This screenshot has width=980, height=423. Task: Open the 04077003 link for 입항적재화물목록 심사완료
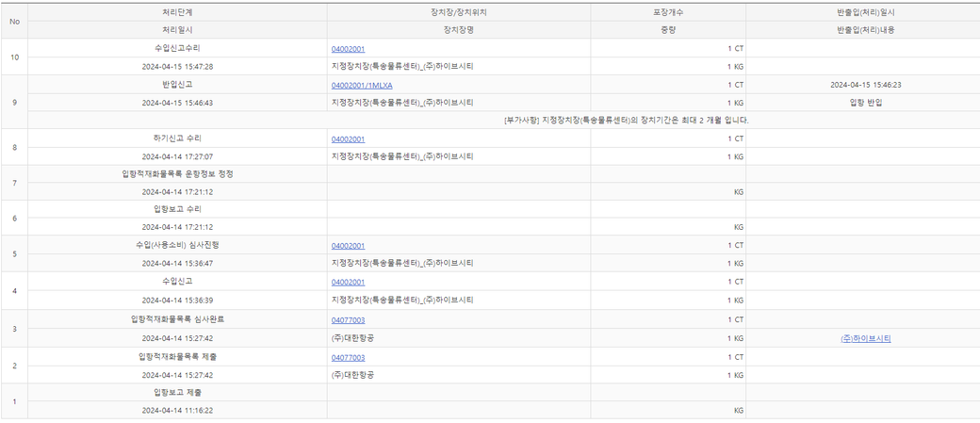click(x=348, y=320)
